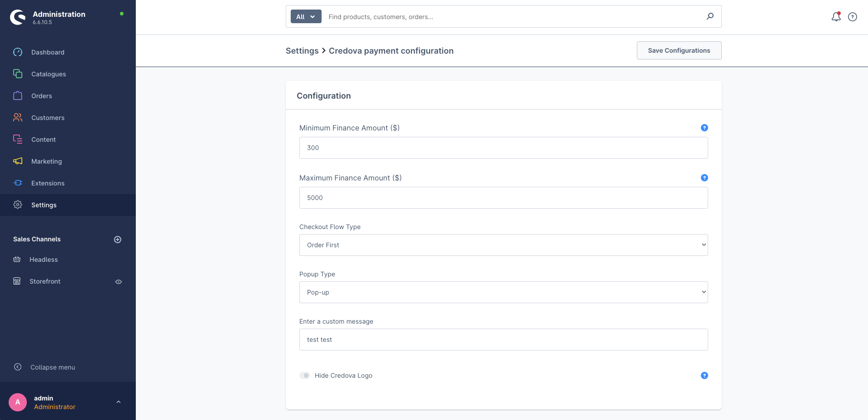Show help for Minimum Finance Amount
The image size is (868, 420).
click(x=704, y=128)
